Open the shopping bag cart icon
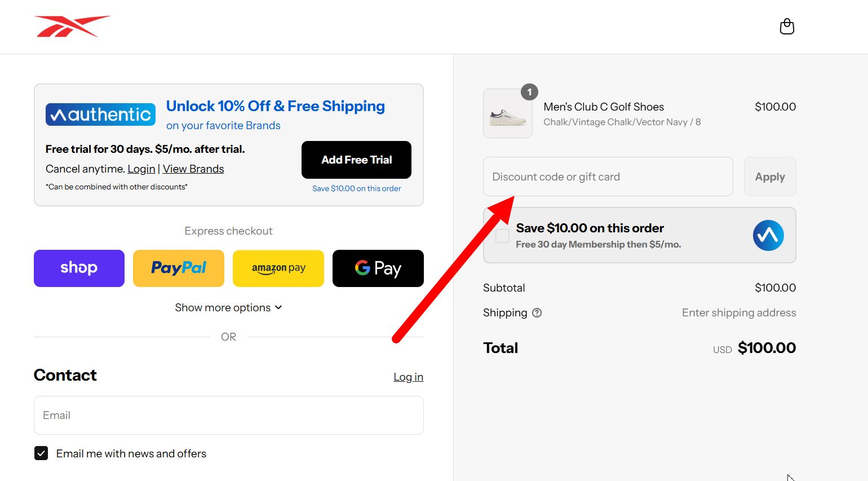 tap(787, 27)
